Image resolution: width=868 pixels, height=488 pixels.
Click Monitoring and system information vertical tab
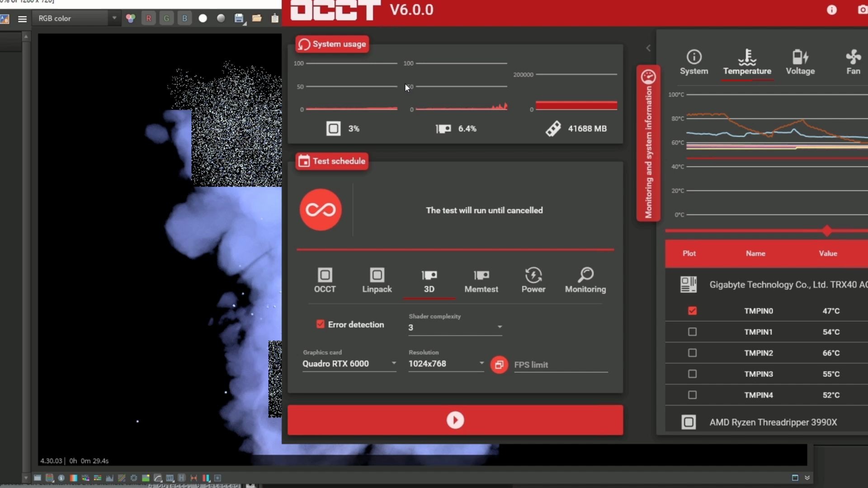(x=648, y=143)
